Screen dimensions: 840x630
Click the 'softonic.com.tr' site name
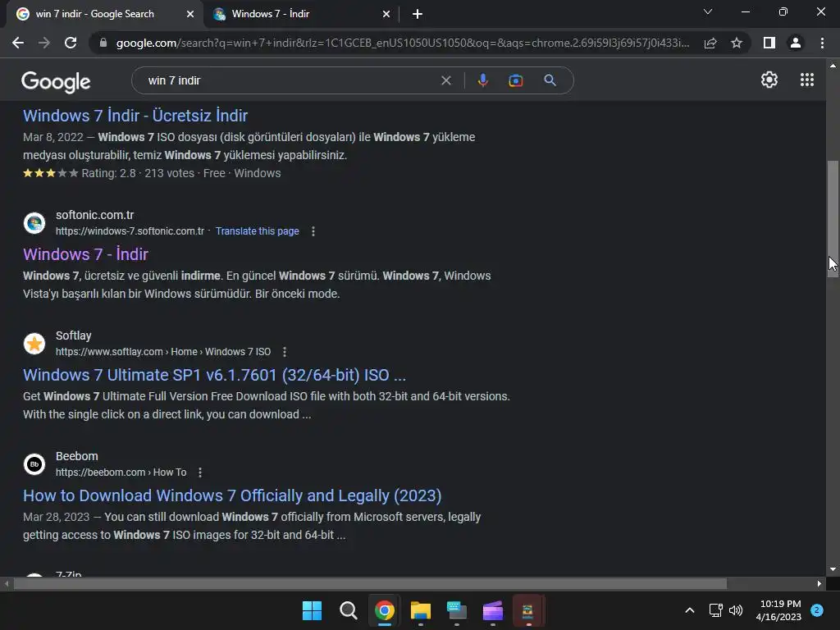pos(95,215)
